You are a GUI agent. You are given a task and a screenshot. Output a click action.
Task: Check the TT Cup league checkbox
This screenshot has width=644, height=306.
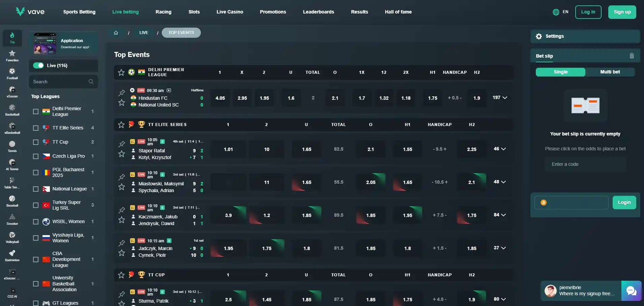36,142
